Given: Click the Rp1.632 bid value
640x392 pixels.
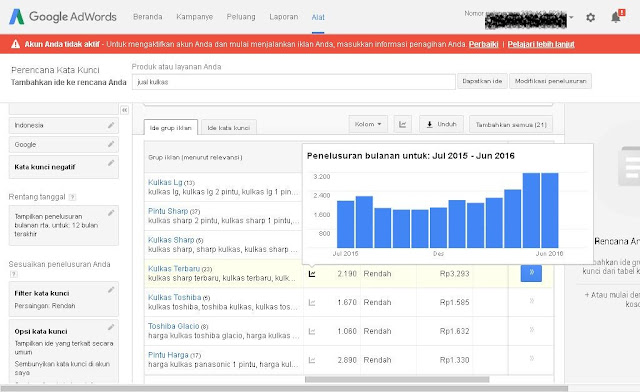Looking at the screenshot, I should click(454, 331).
